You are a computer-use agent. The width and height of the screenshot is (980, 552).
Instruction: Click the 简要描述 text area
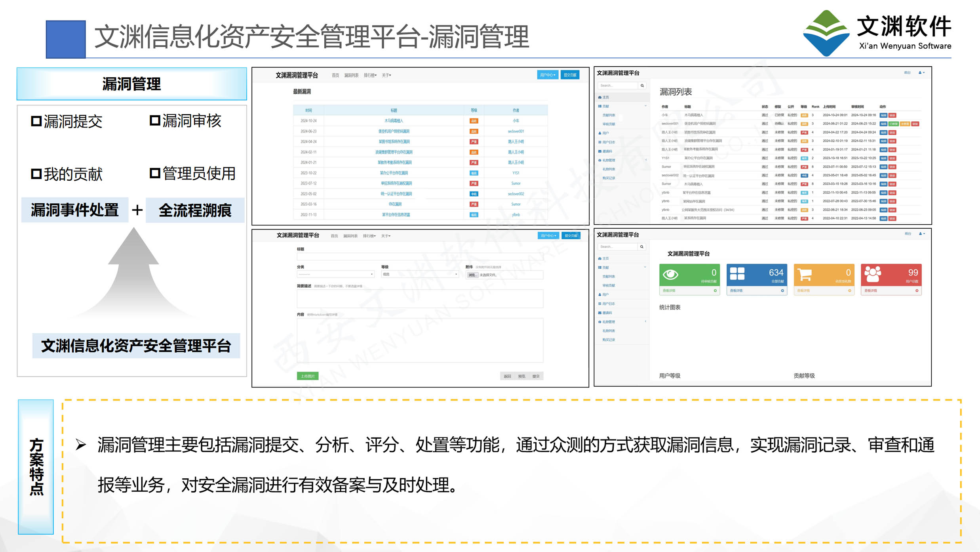[x=420, y=298]
